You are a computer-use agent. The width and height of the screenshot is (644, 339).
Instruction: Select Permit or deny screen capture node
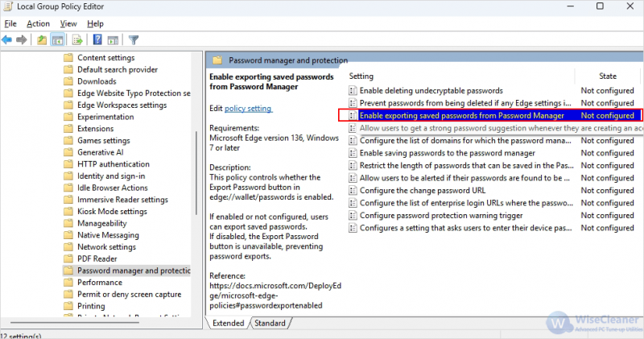coord(129,294)
